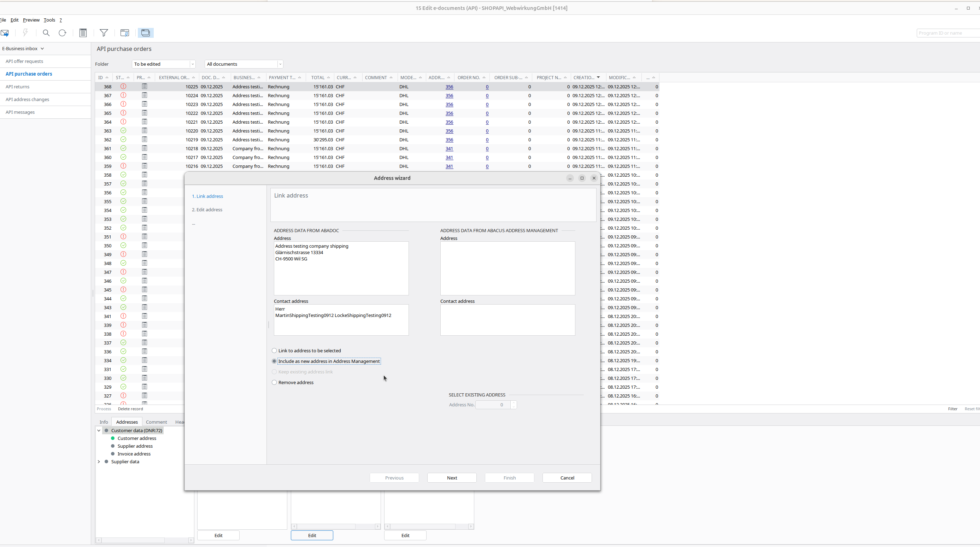Click Next in the Address wizard
Viewport: 980px width, 547px height.
click(452, 478)
